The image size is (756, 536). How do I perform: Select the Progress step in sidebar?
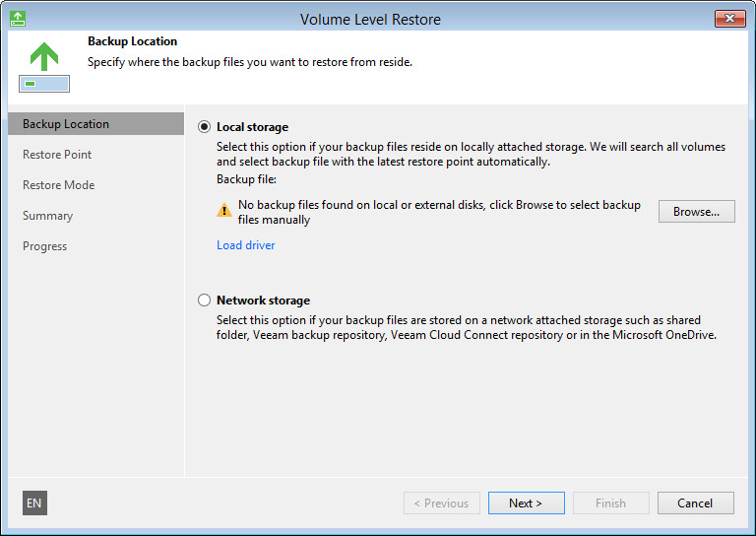click(x=45, y=246)
